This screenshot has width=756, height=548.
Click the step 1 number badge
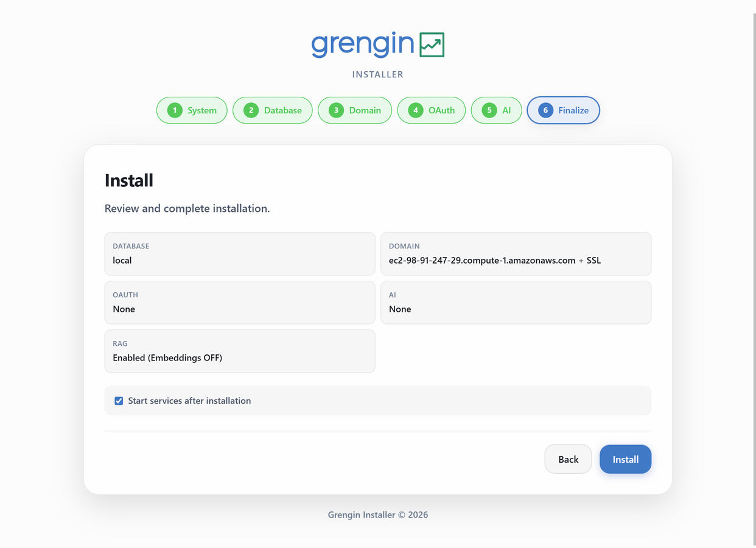coord(175,110)
